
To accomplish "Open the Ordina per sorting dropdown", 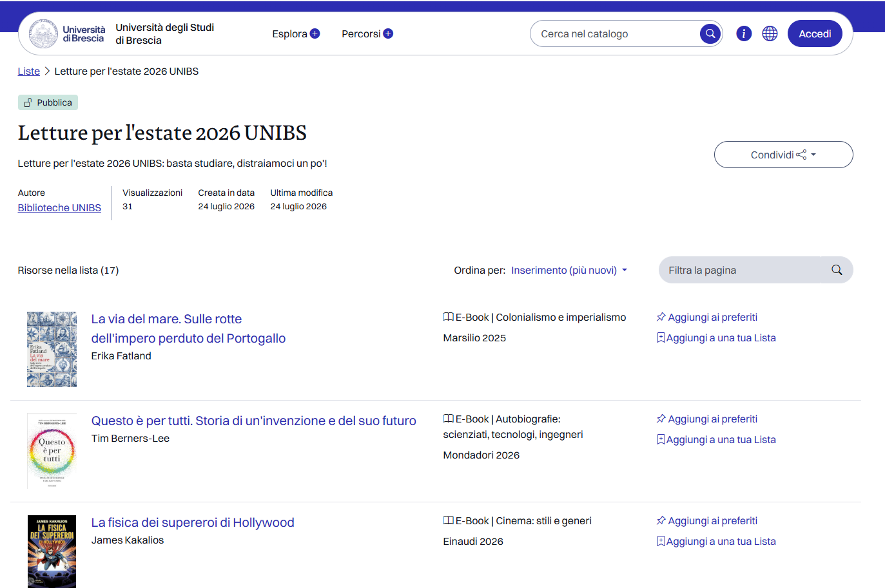I will pos(569,270).
